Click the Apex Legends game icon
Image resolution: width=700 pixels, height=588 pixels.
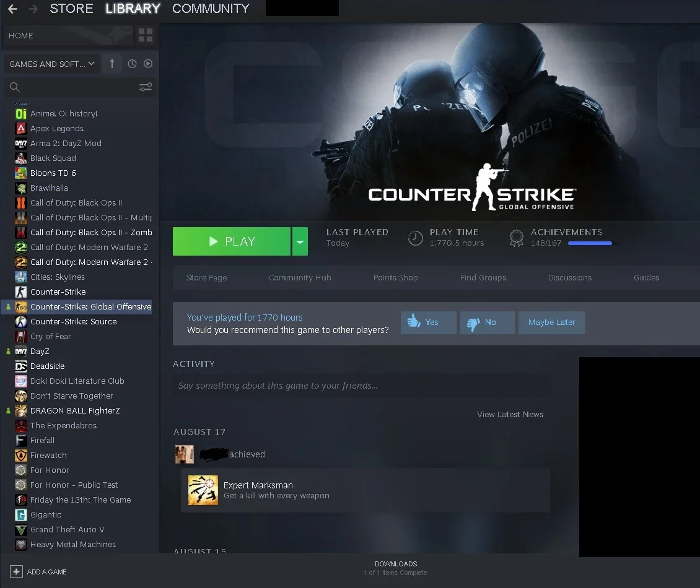pyautogui.click(x=21, y=129)
